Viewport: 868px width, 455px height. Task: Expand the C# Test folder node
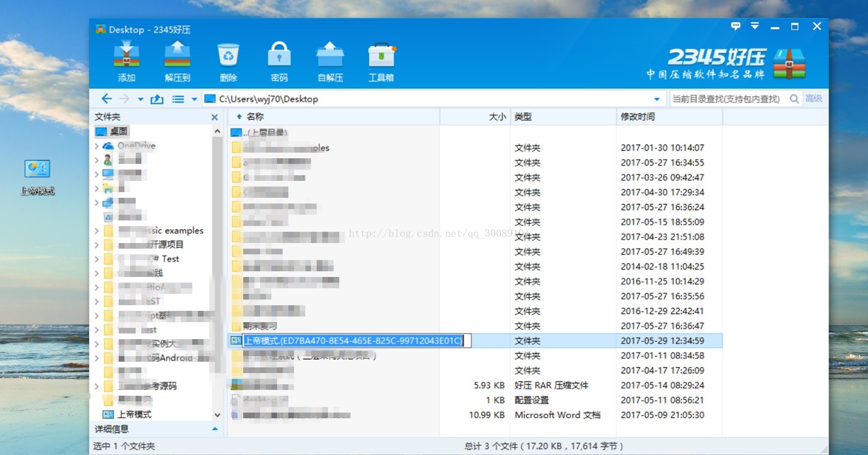point(97,259)
